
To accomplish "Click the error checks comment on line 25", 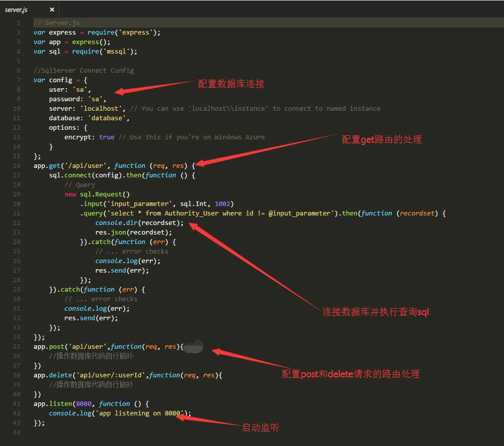I will tap(132, 252).
